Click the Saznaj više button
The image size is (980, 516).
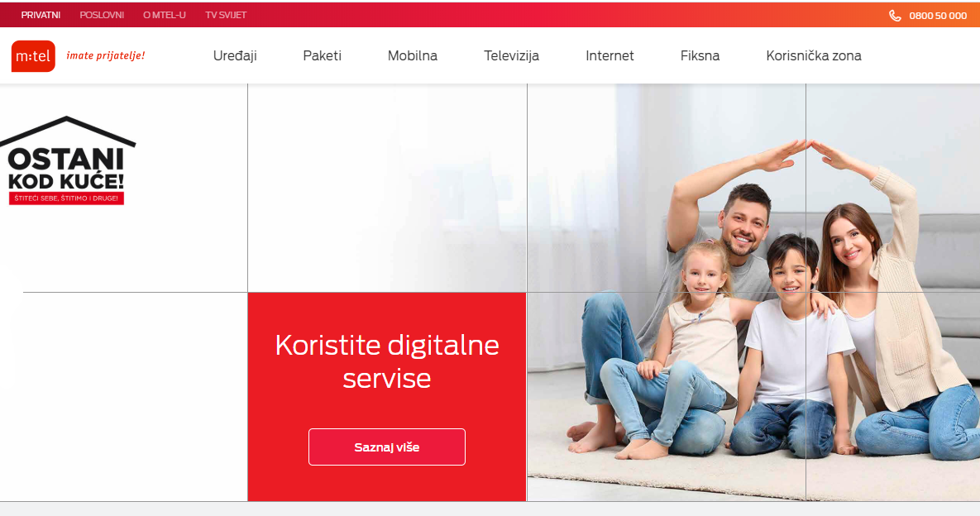tap(387, 447)
